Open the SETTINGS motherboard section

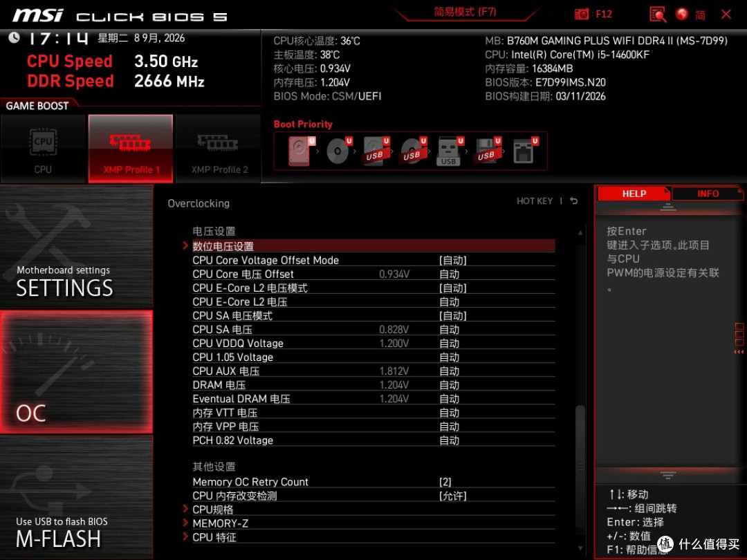point(76,247)
